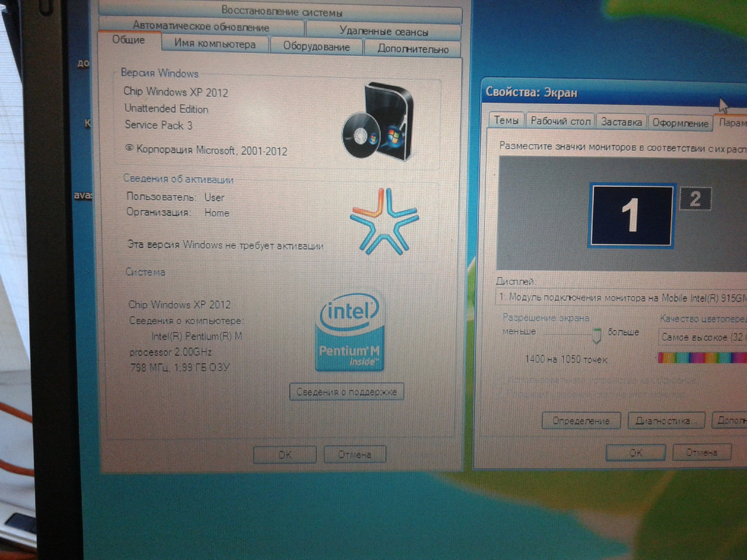The width and height of the screenshot is (747, 560).
Task: Cancel Свойства: Экран with Отмена
Action: 701,452
